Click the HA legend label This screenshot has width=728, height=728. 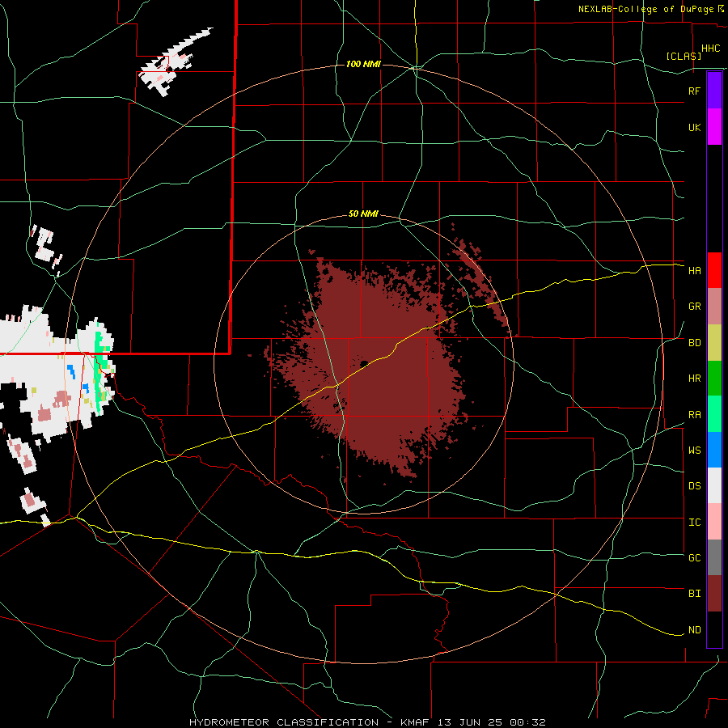(x=694, y=270)
